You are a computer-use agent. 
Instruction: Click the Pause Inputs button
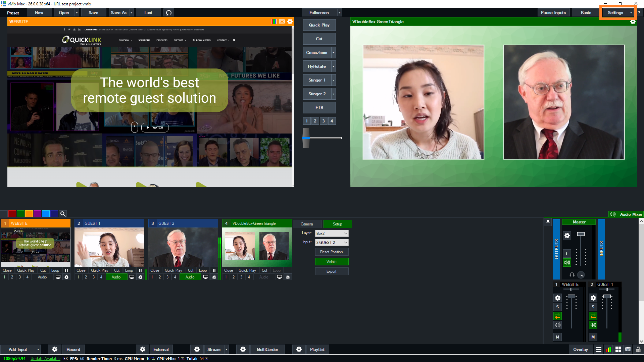(553, 13)
